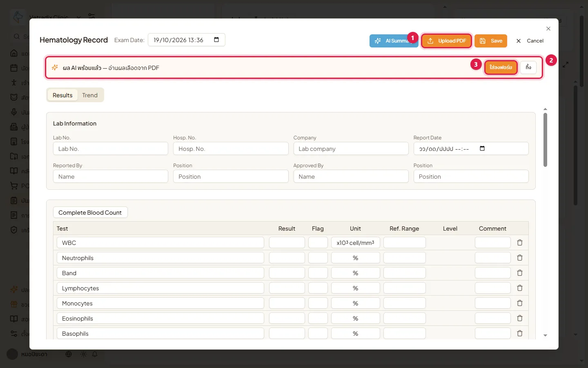Click the shopping cart icon in the background sidebar
The height and width of the screenshot is (368, 588).
pyautogui.click(x=14, y=186)
